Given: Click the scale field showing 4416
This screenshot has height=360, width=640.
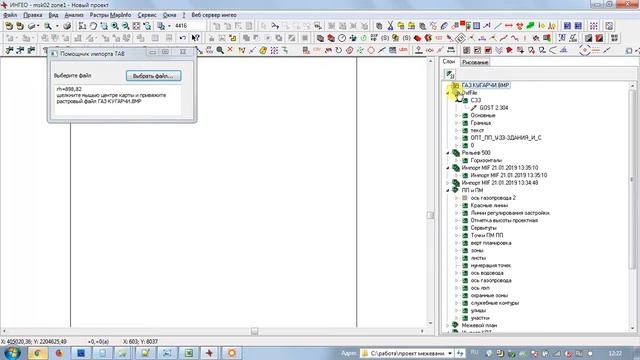Looking at the screenshot, I should pos(189,26).
